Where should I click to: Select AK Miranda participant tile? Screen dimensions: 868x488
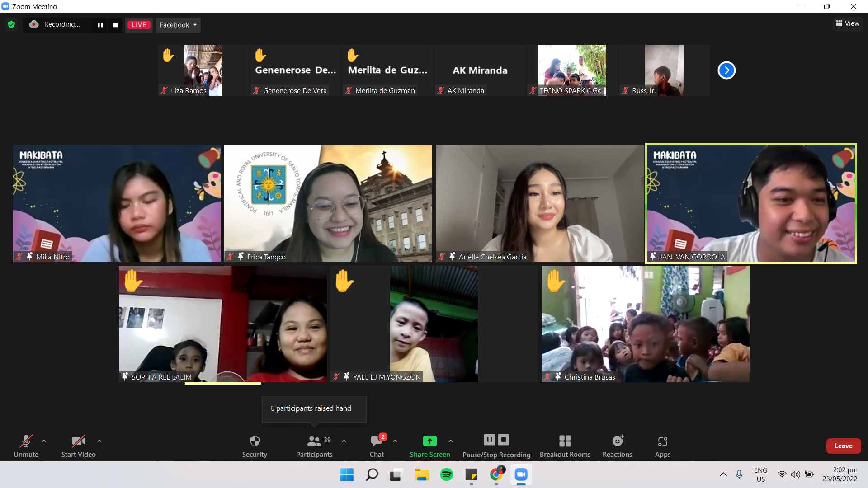[x=480, y=70]
